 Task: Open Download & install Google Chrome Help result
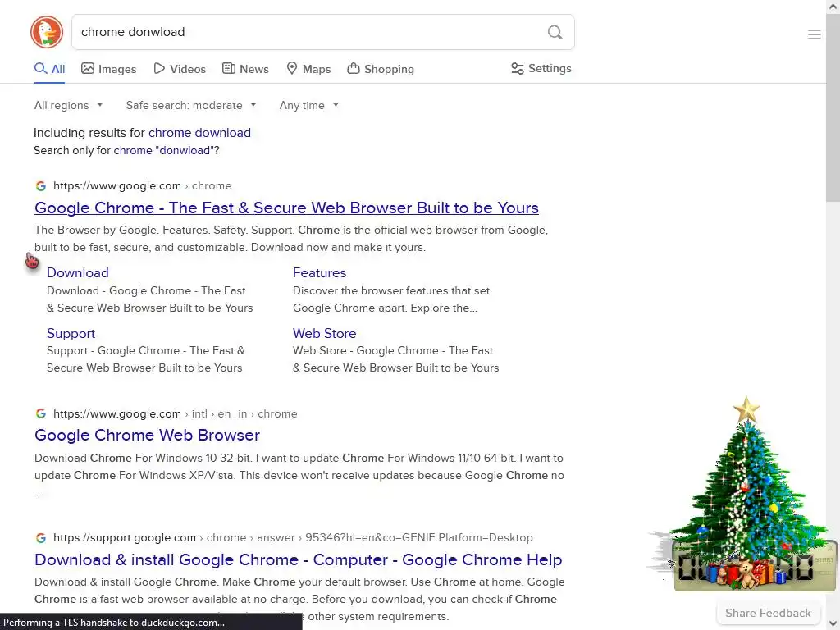tap(299, 559)
